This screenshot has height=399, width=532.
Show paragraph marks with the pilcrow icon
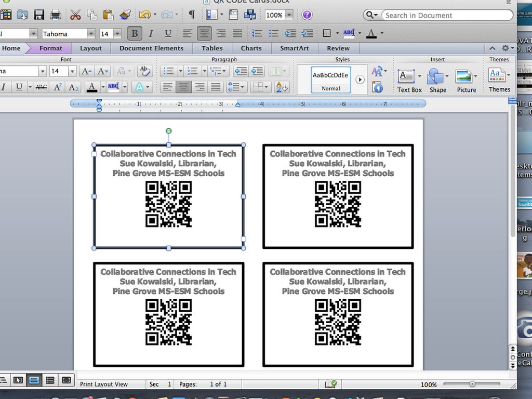coord(192,15)
